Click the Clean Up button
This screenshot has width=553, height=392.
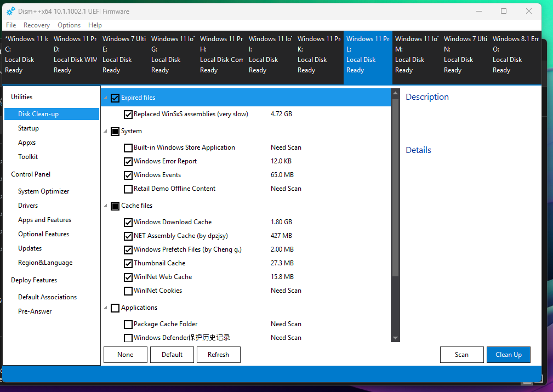(509, 355)
